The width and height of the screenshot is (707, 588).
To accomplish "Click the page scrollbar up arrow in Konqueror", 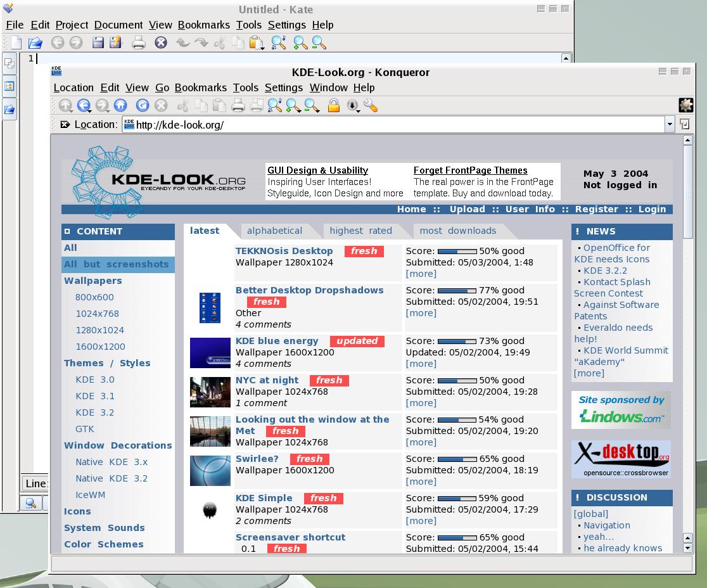I will click(687, 140).
